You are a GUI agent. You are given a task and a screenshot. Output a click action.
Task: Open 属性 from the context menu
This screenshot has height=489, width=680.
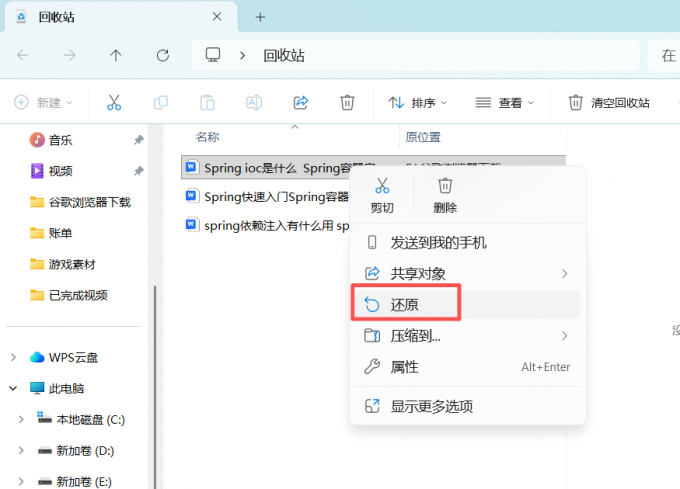click(x=468, y=367)
